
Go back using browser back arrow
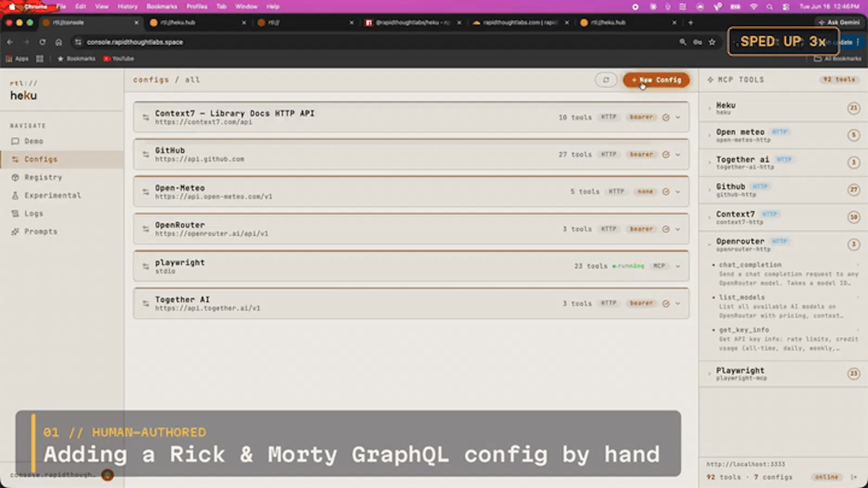point(10,42)
